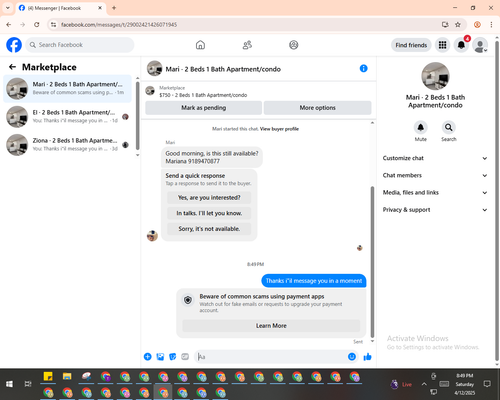500x400 pixels.
Task: Mute this conversation using the bell icon
Action: coord(421,127)
